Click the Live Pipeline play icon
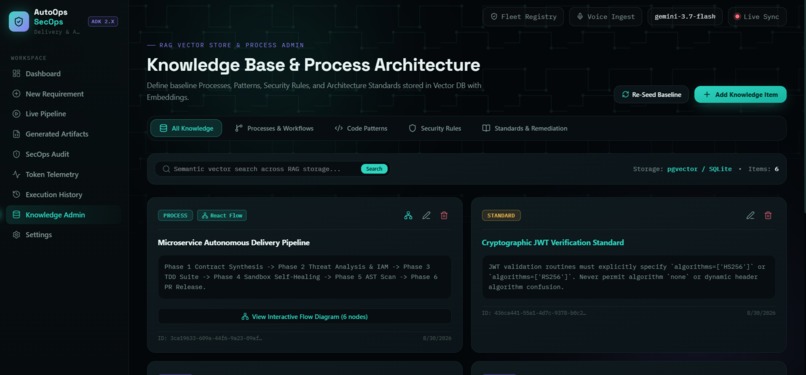The width and height of the screenshot is (806, 375). tap(16, 114)
